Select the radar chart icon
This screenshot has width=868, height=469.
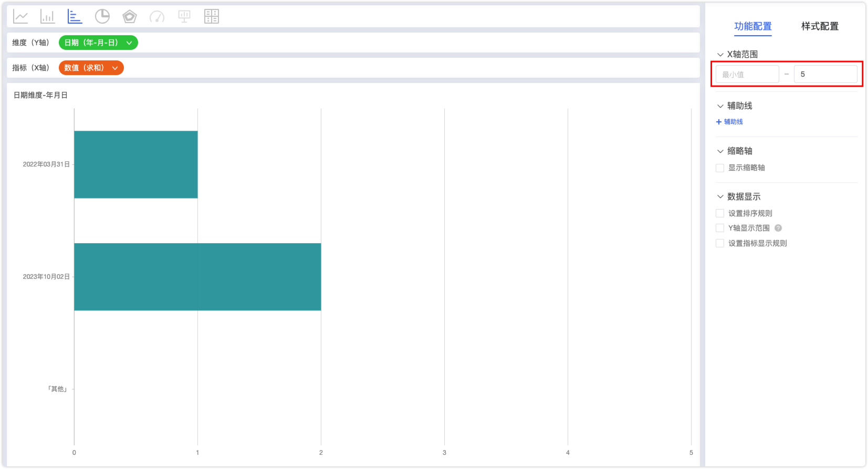tap(130, 17)
